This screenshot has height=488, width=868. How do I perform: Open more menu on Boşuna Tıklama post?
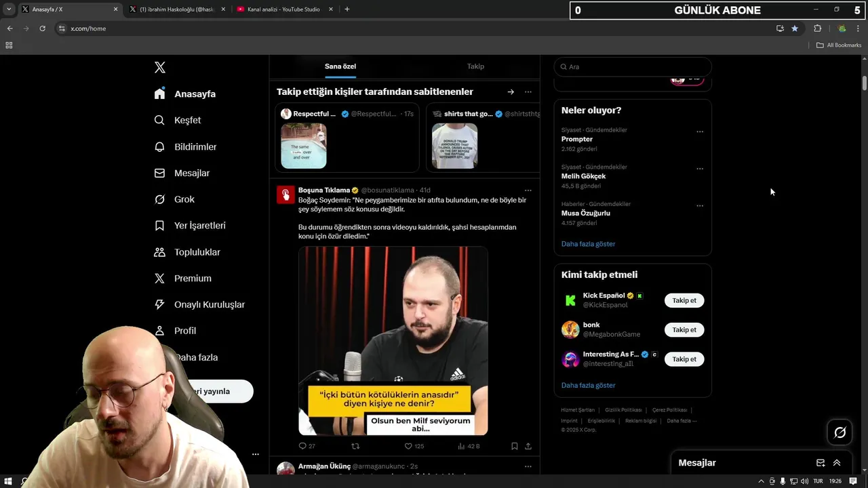coord(528,190)
